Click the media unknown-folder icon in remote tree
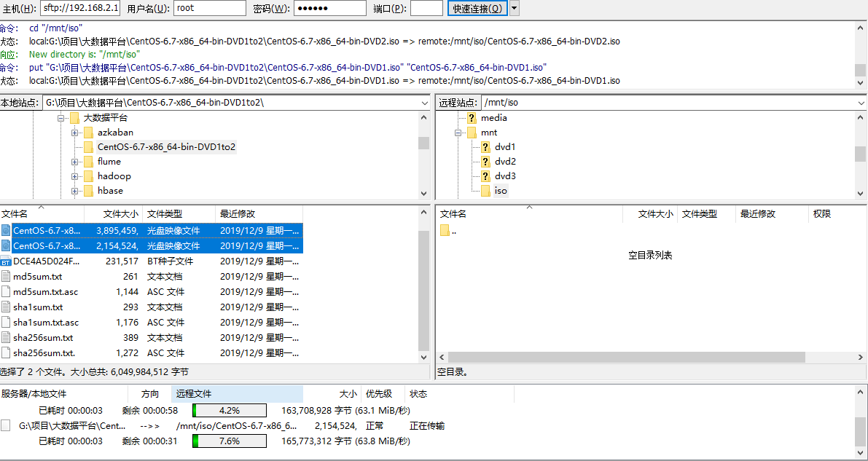The width and height of the screenshot is (868, 461). [472, 118]
